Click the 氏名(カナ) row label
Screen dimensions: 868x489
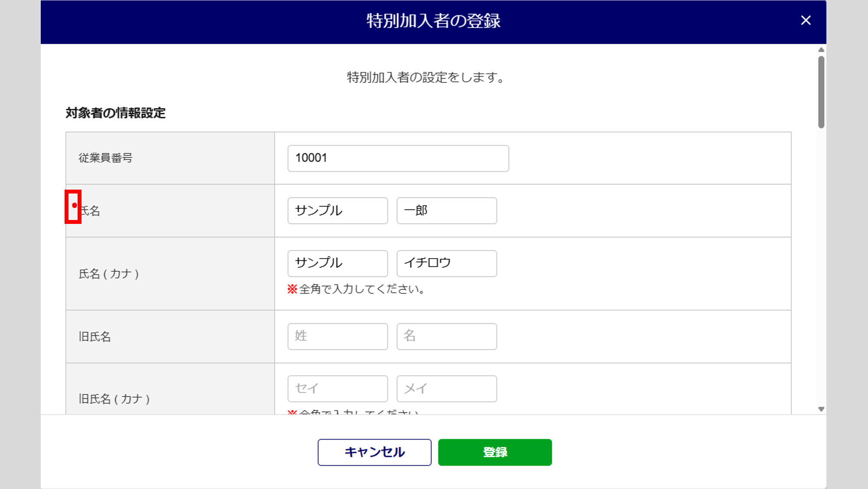pos(109,274)
